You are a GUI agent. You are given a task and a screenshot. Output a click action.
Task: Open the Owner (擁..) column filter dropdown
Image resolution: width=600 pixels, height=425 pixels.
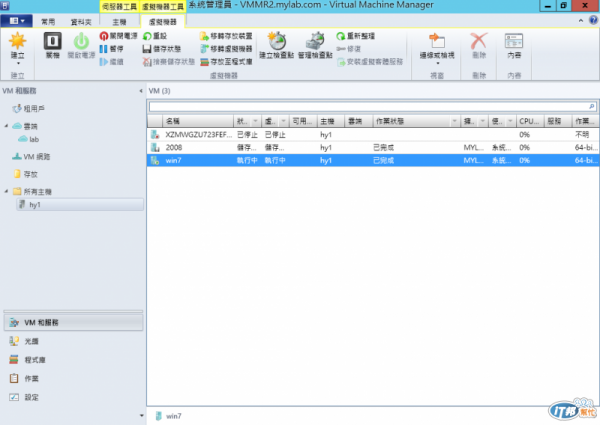(x=483, y=122)
